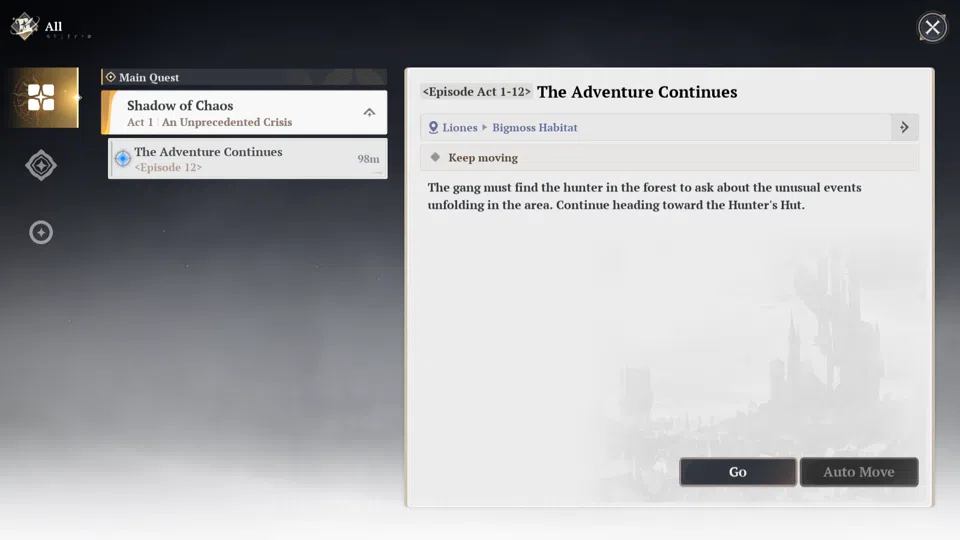Viewport: 960px width, 540px height.
Task: Click the Main Quest diamond icon
Action: click(x=111, y=77)
